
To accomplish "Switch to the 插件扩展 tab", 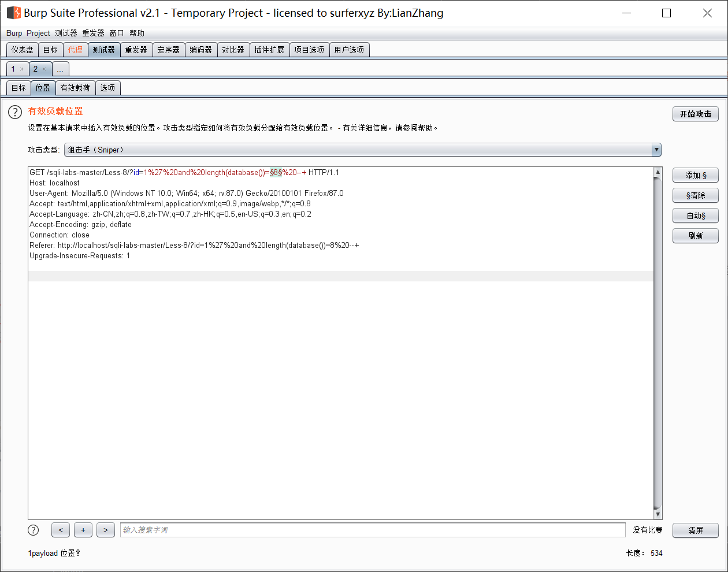I will [x=269, y=50].
